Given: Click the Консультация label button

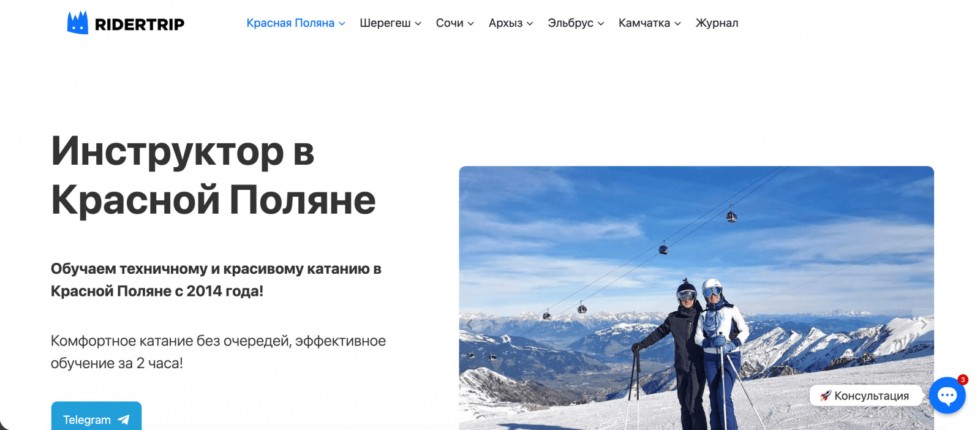Looking at the screenshot, I should [865, 396].
